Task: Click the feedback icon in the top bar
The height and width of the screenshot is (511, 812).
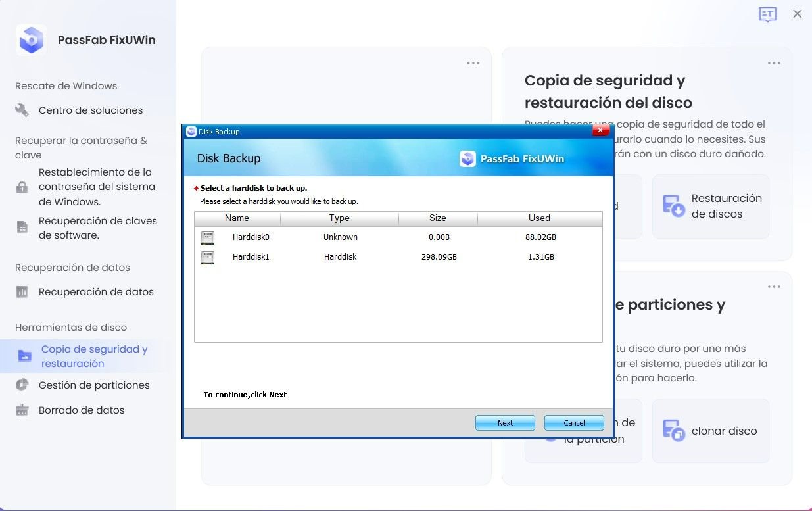Action: [x=767, y=14]
